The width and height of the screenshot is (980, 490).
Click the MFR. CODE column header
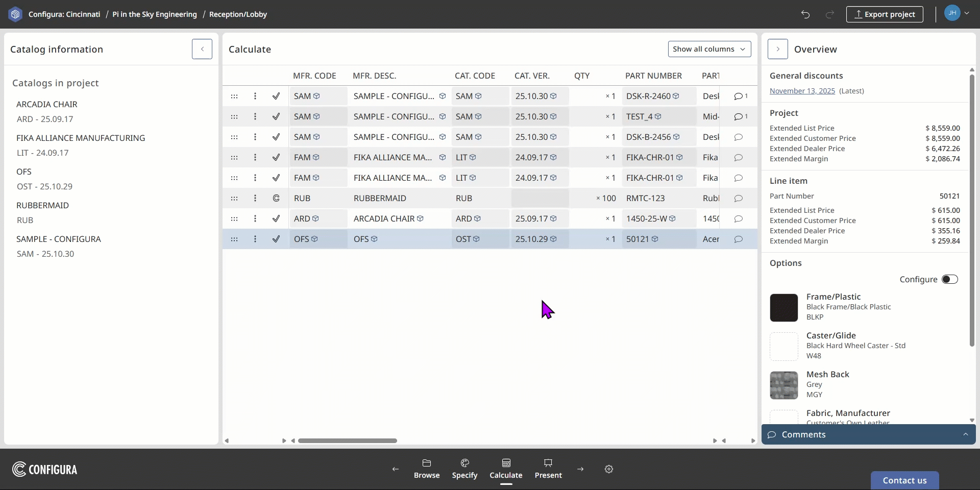coord(314,76)
